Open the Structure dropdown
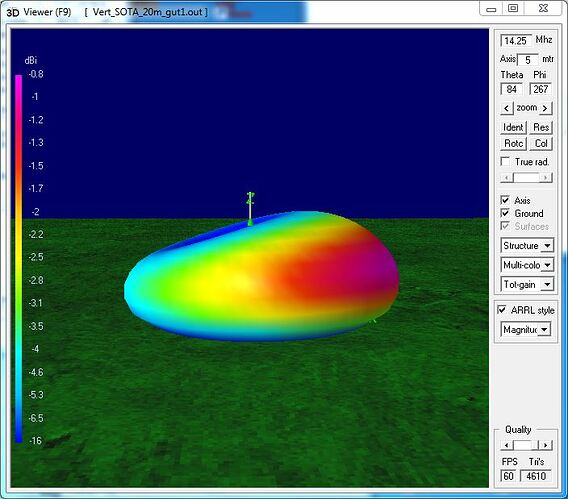This screenshot has width=568, height=499. tap(527, 246)
